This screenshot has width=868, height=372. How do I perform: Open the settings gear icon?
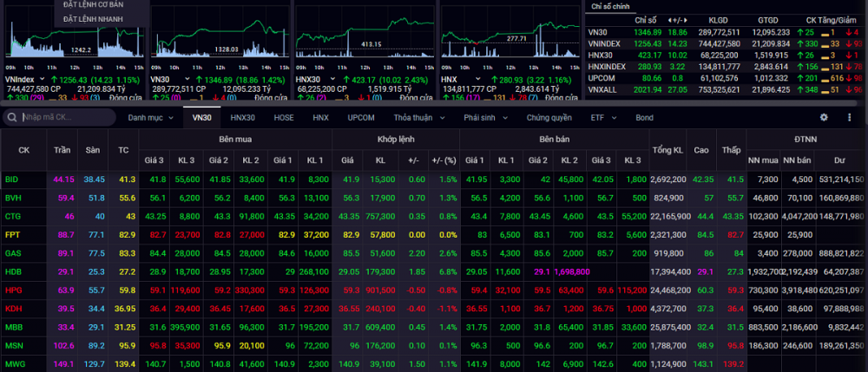click(x=824, y=117)
